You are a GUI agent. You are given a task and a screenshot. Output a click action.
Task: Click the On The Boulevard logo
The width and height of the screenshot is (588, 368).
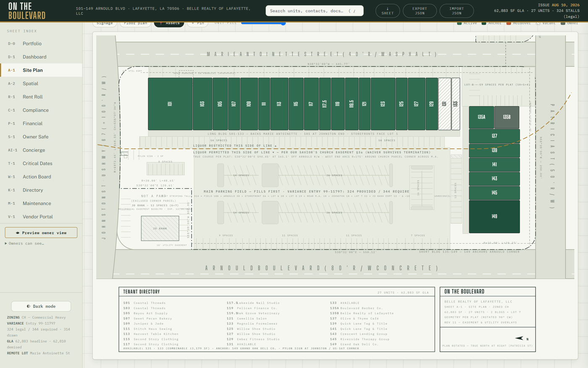[x=27, y=11]
